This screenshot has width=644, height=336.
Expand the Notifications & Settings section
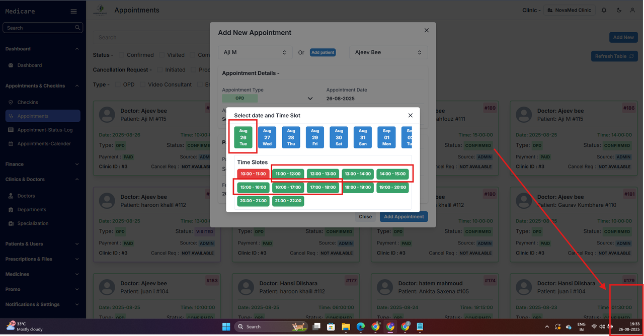point(77,304)
